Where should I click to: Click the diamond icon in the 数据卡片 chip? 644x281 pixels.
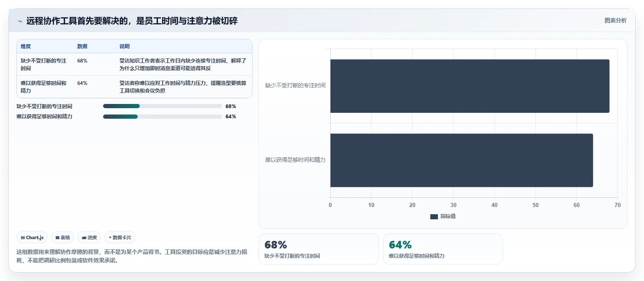(110, 237)
